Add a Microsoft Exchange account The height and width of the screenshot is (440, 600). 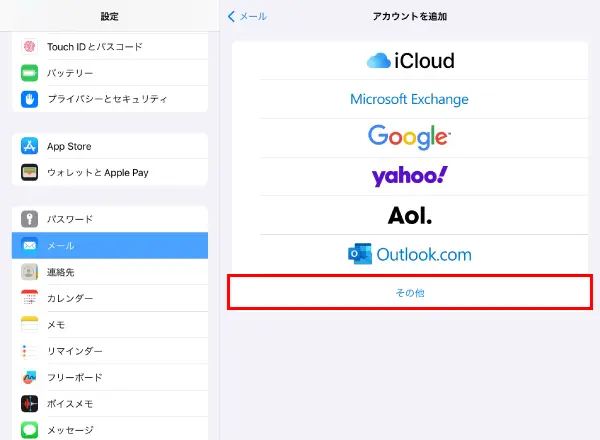coord(409,99)
